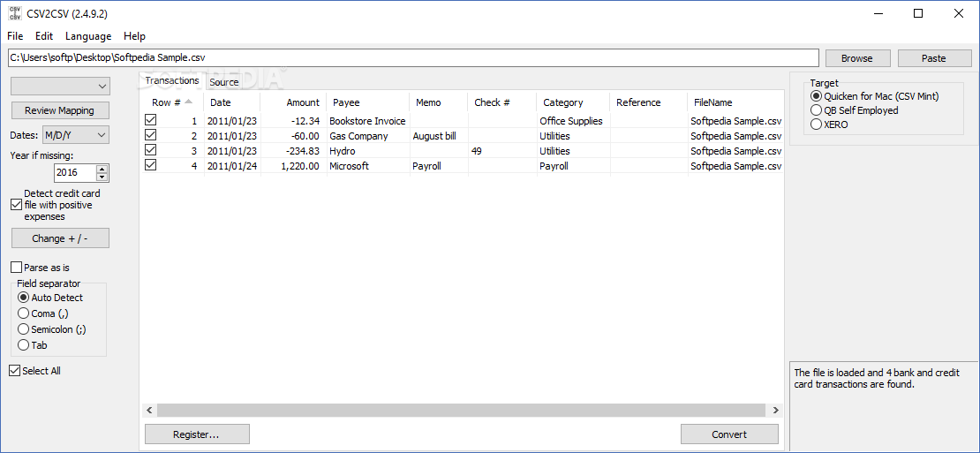Sort by the Amount column header
This screenshot has height=453, width=980.
293,102
